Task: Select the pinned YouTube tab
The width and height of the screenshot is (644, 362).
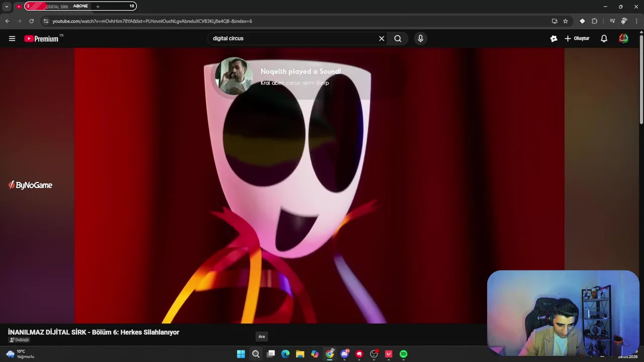Action: tap(19, 7)
